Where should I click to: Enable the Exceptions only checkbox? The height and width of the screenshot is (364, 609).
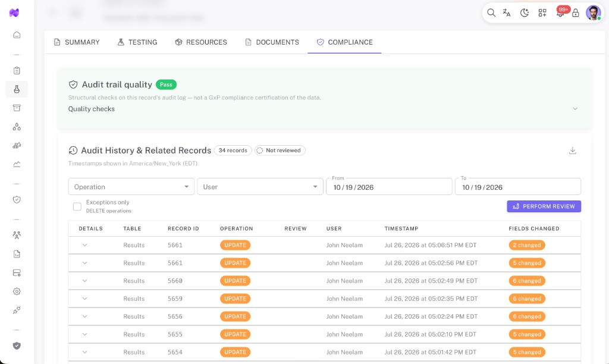click(x=77, y=206)
